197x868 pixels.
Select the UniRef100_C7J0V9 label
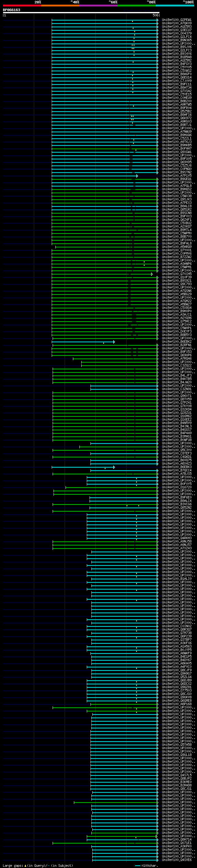tap(176, 81)
